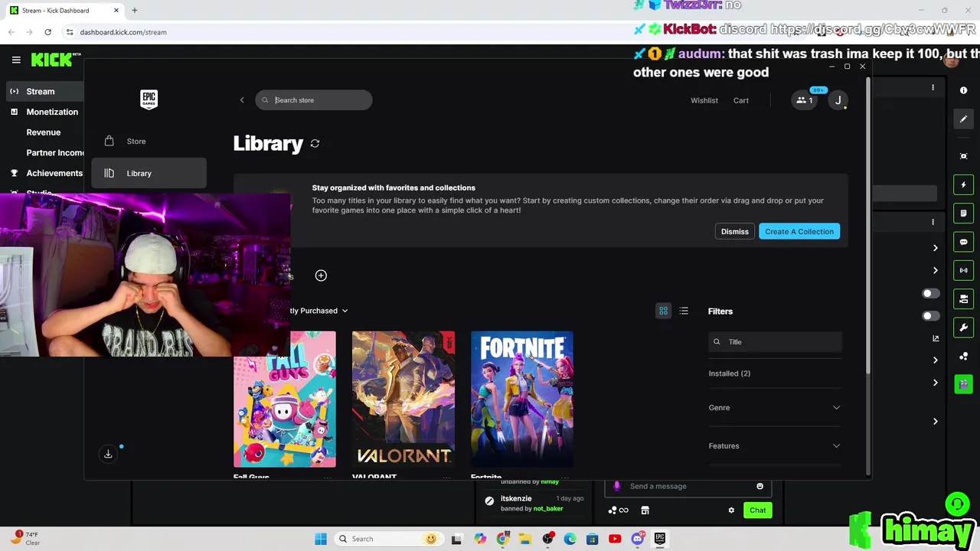Open the lightning bolt quick actions icon
The width and height of the screenshot is (980, 551).
[x=964, y=184]
